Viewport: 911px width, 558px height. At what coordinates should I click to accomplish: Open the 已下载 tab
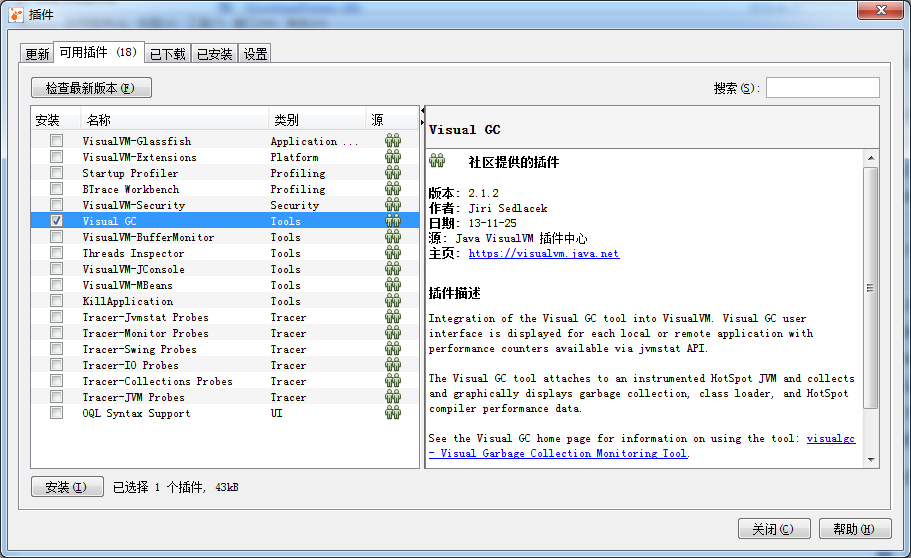pyautogui.click(x=167, y=53)
